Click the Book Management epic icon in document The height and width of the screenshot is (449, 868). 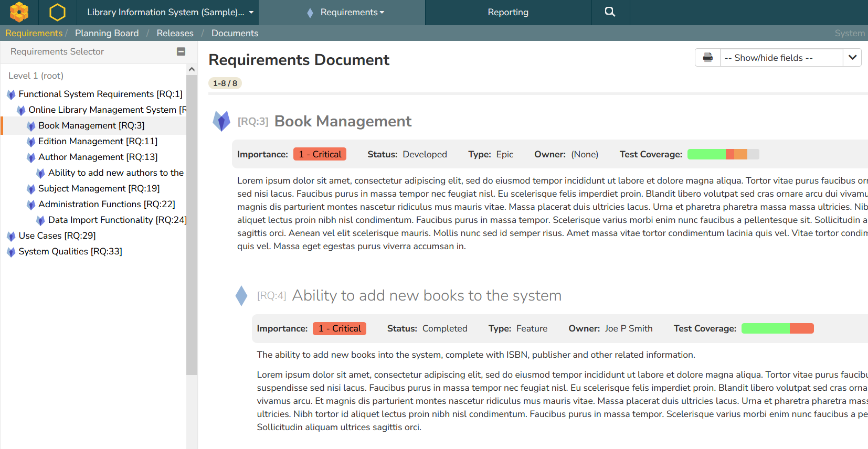[x=221, y=121]
